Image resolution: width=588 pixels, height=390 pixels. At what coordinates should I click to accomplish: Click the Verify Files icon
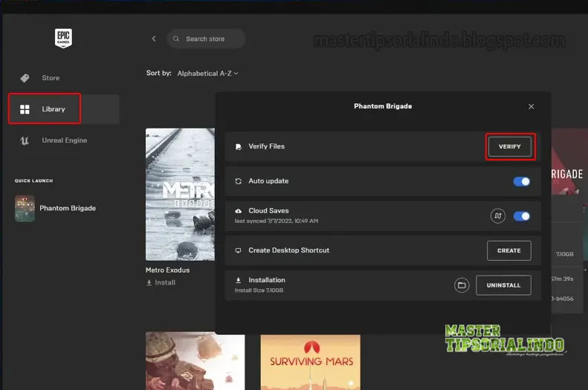pos(238,146)
